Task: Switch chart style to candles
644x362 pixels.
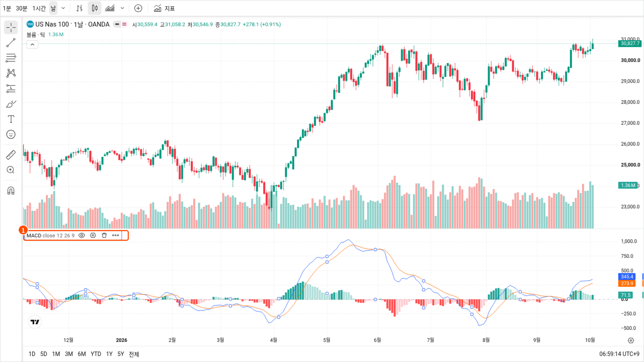Action: pos(95,8)
